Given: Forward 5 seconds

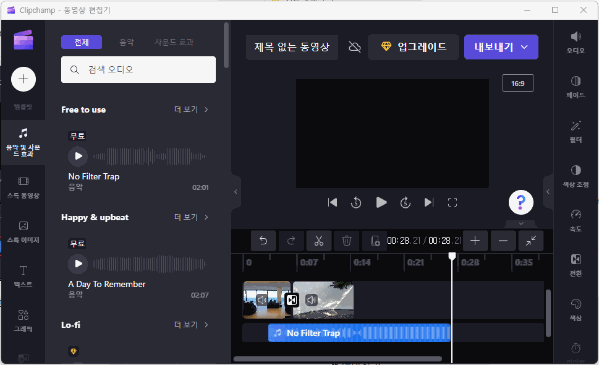Looking at the screenshot, I should tap(405, 203).
